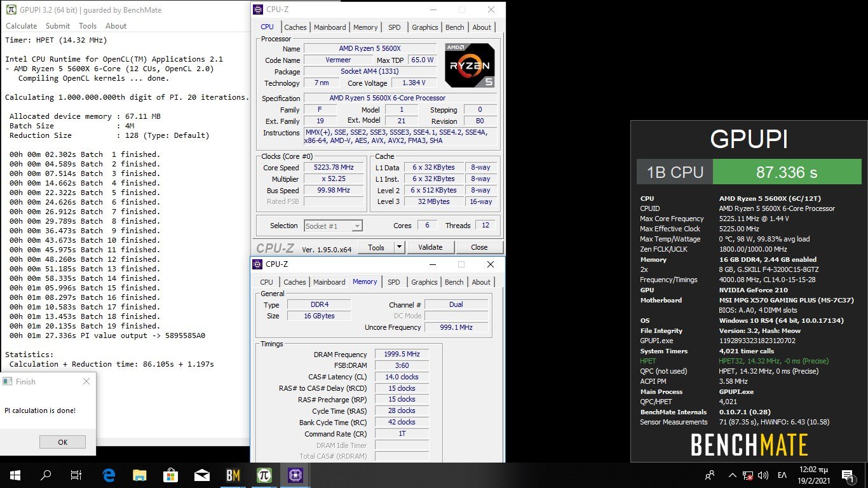Show hidden system tray icons
This screenshot has width=868, height=488.
pos(731,475)
